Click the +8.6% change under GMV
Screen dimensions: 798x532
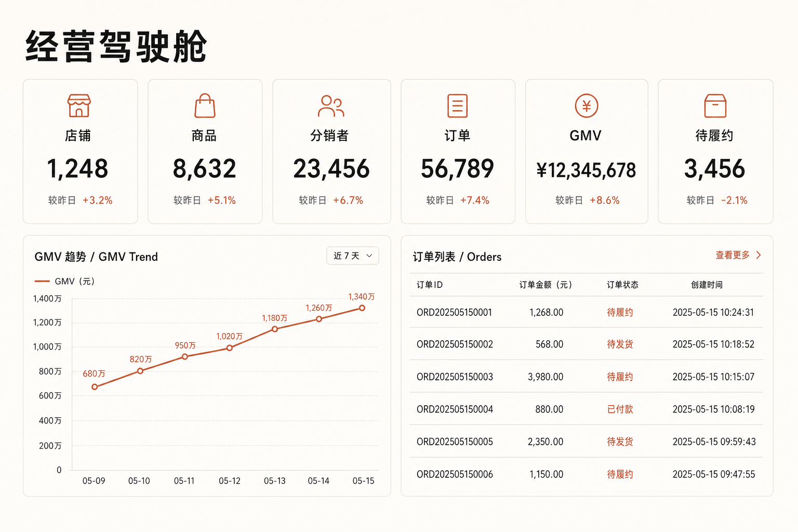click(605, 201)
